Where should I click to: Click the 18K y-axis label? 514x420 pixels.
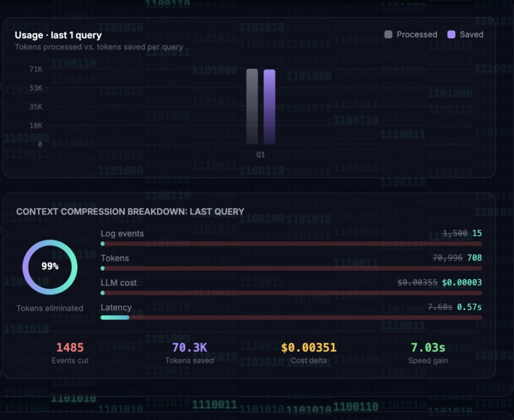36,125
